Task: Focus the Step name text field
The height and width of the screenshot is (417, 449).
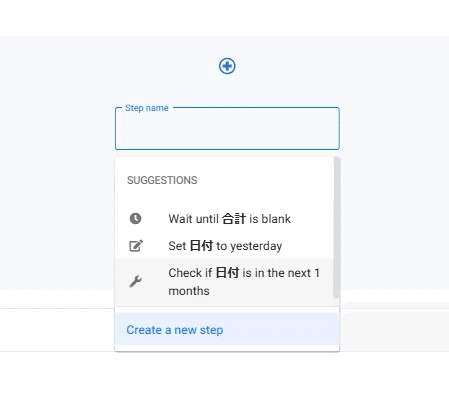Action: pyautogui.click(x=227, y=129)
